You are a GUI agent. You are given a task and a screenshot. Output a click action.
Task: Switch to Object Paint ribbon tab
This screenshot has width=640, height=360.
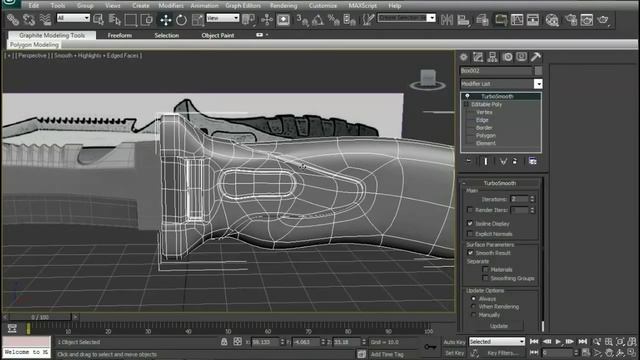pyautogui.click(x=218, y=36)
